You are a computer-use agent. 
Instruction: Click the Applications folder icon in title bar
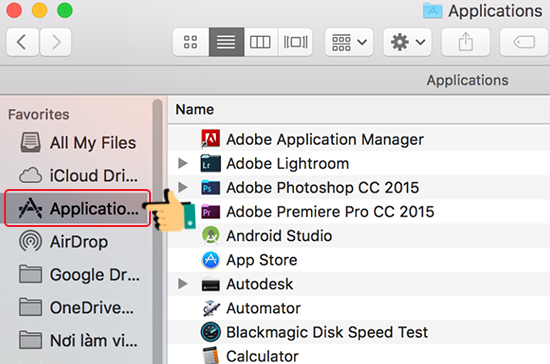coord(432,11)
